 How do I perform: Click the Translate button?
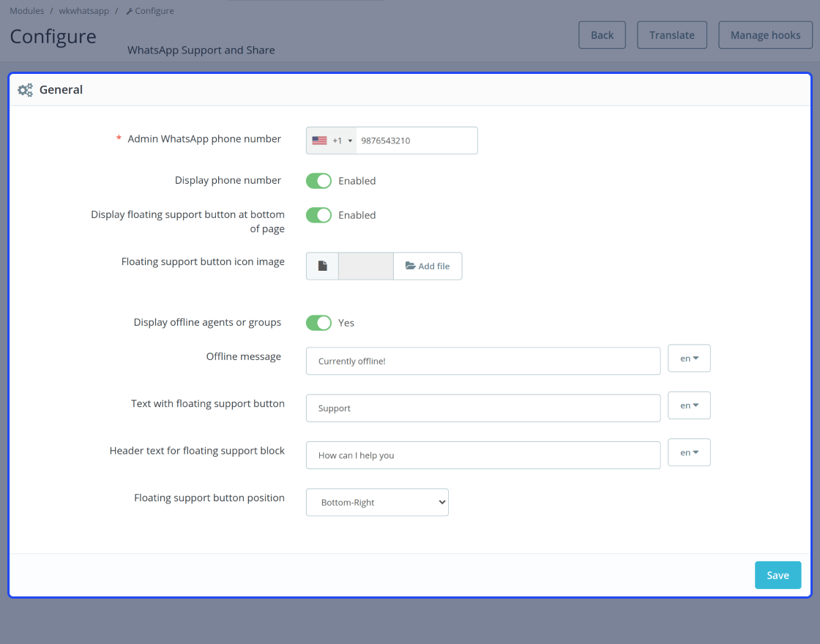tap(672, 35)
